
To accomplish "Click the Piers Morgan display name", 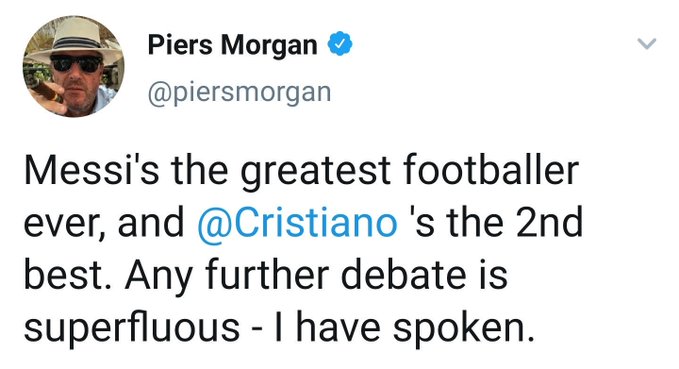I will click(233, 44).
